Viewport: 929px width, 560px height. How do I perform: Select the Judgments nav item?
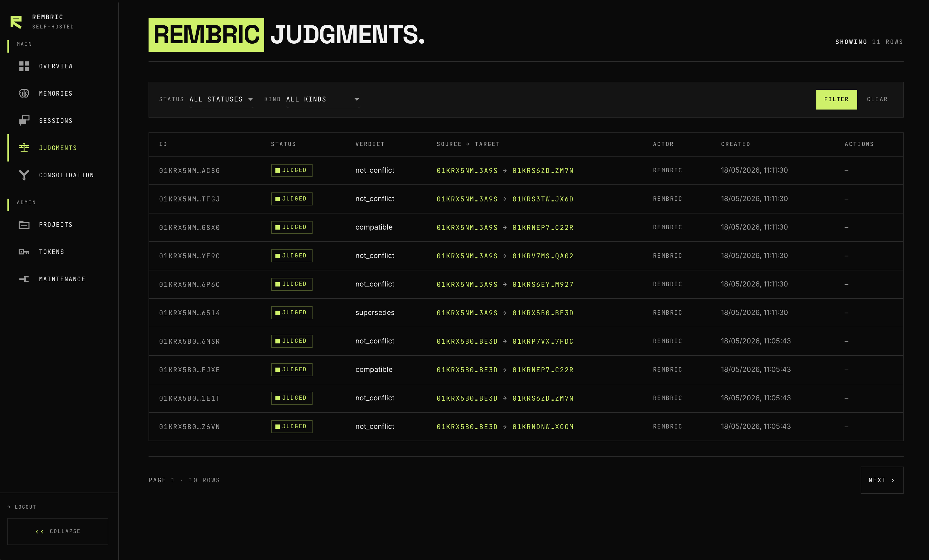59,148
